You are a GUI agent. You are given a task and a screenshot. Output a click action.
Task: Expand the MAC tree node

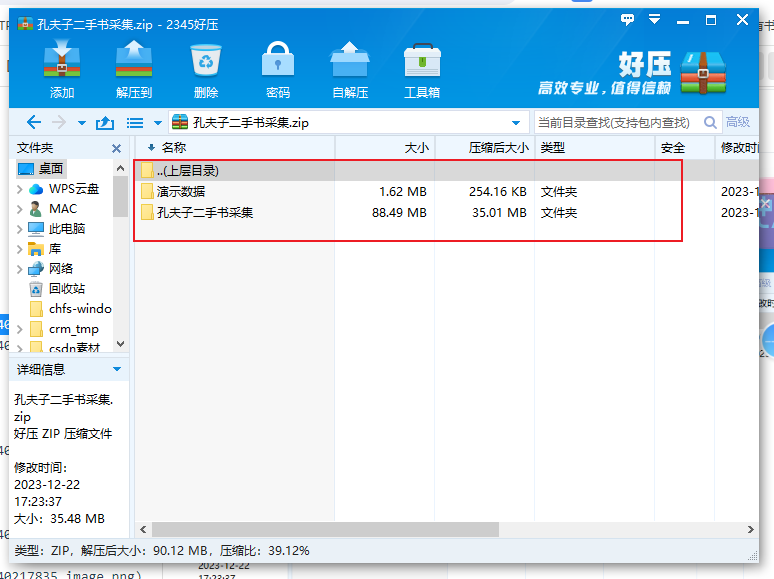pos(20,209)
